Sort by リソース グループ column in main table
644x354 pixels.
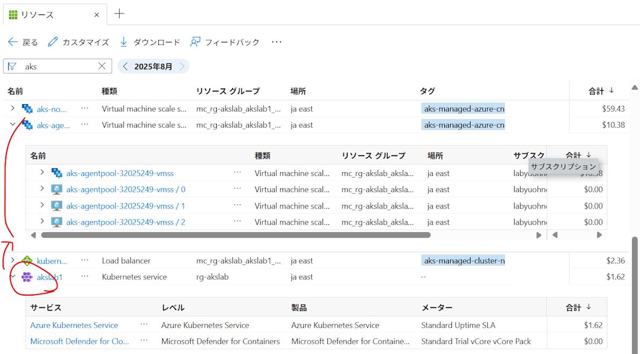(228, 91)
